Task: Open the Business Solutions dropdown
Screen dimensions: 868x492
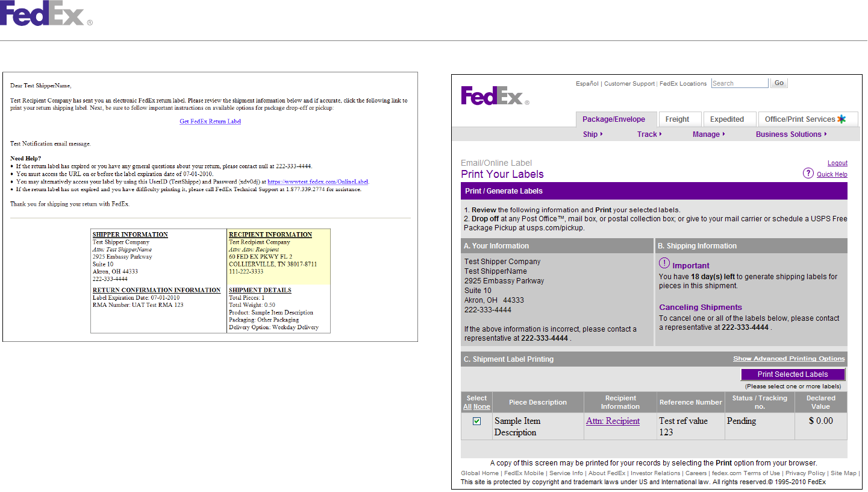Action: 791,134
